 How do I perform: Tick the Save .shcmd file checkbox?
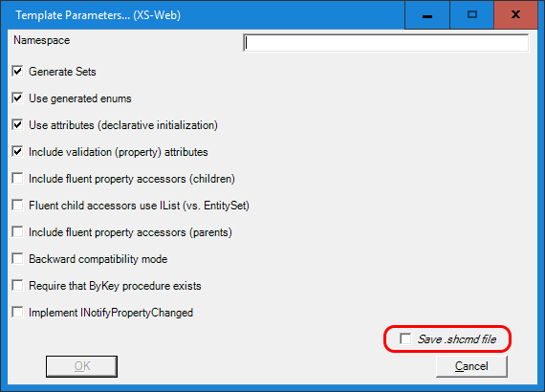(x=405, y=338)
